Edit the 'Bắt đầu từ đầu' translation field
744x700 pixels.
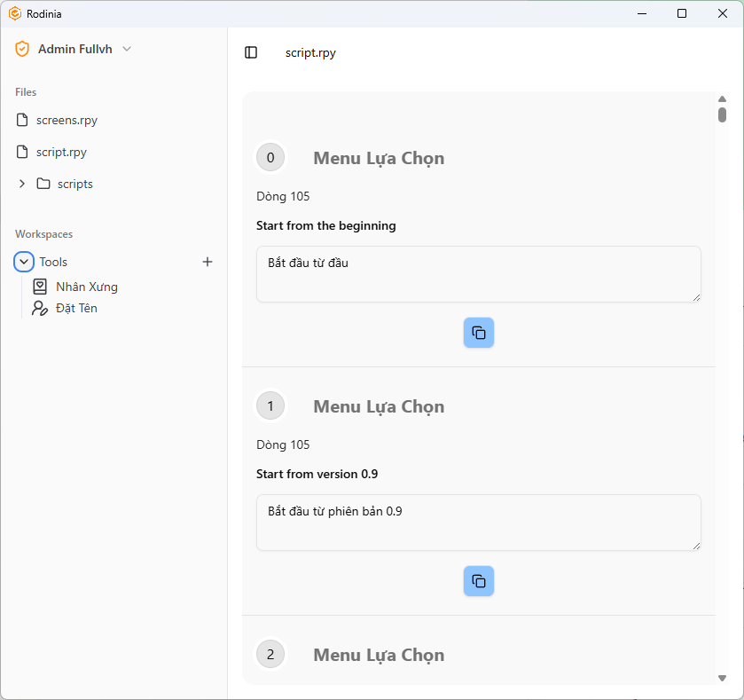coord(478,274)
